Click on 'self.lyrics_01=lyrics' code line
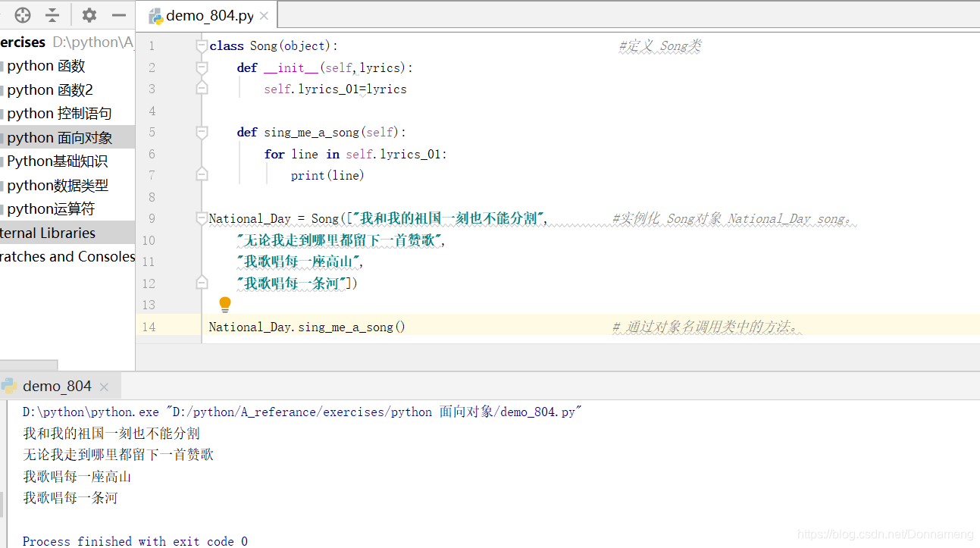 [335, 89]
